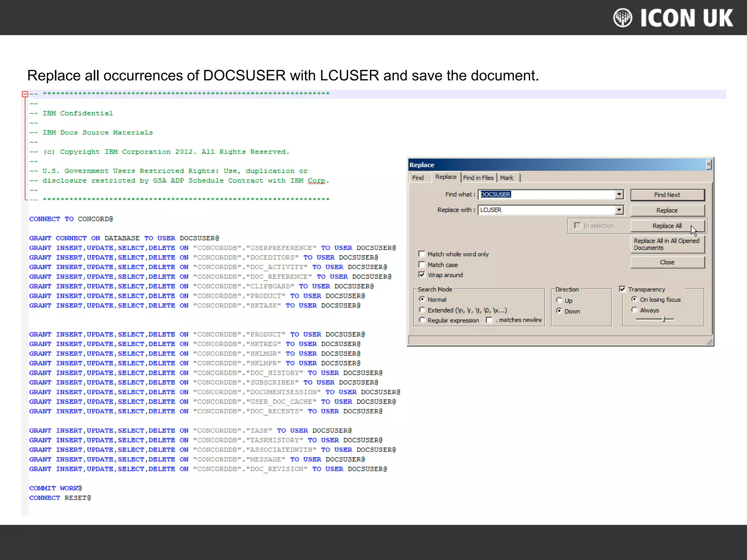Screen dimensions: 747x560
Task: Enable Match whole word only
Action: point(422,254)
